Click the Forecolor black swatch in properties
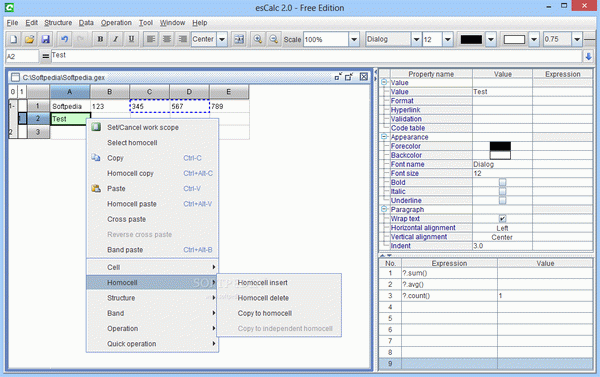The height and width of the screenshot is (377, 600). (500, 146)
